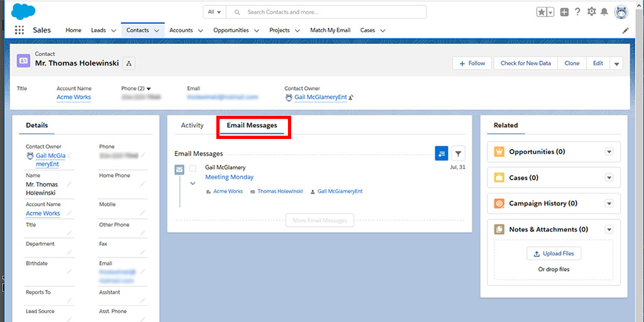The image size is (644, 322).
Task: Click the Opportunities crown icon
Action: coord(499,152)
